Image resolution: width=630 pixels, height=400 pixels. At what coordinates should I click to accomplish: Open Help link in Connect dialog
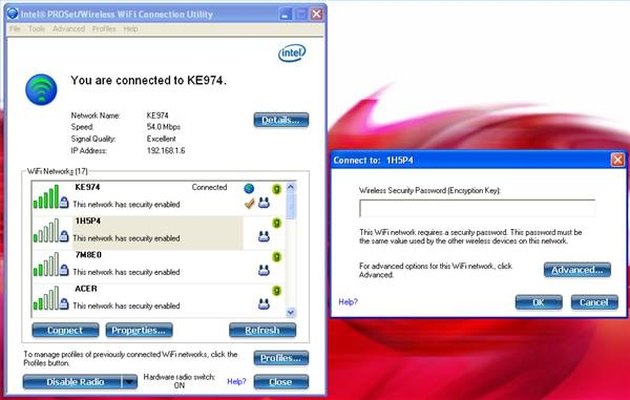(348, 302)
